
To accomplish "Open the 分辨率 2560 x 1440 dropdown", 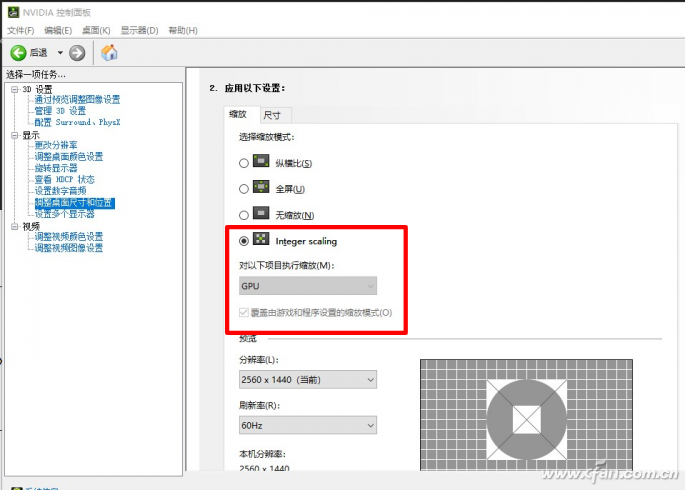I will (x=308, y=380).
